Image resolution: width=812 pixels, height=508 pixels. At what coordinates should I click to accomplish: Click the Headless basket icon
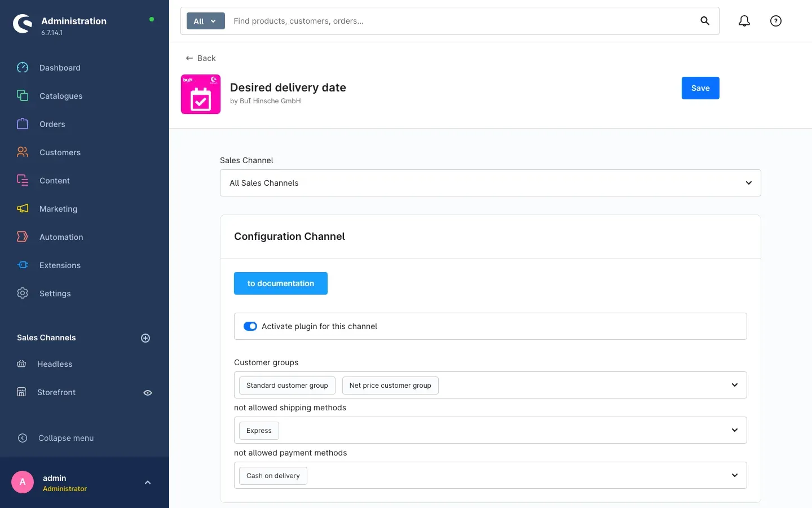click(21, 364)
